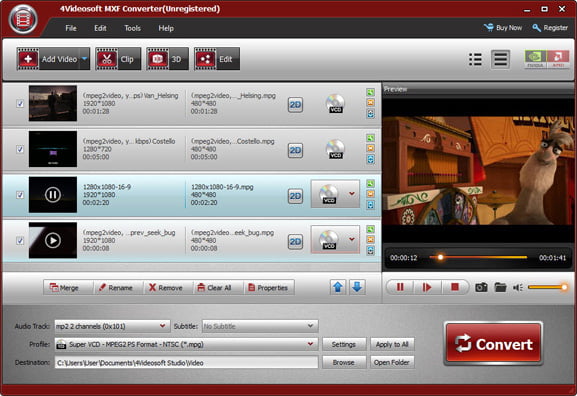Adjust the preview volume slider
This screenshot has width=577, height=396.
548,287
